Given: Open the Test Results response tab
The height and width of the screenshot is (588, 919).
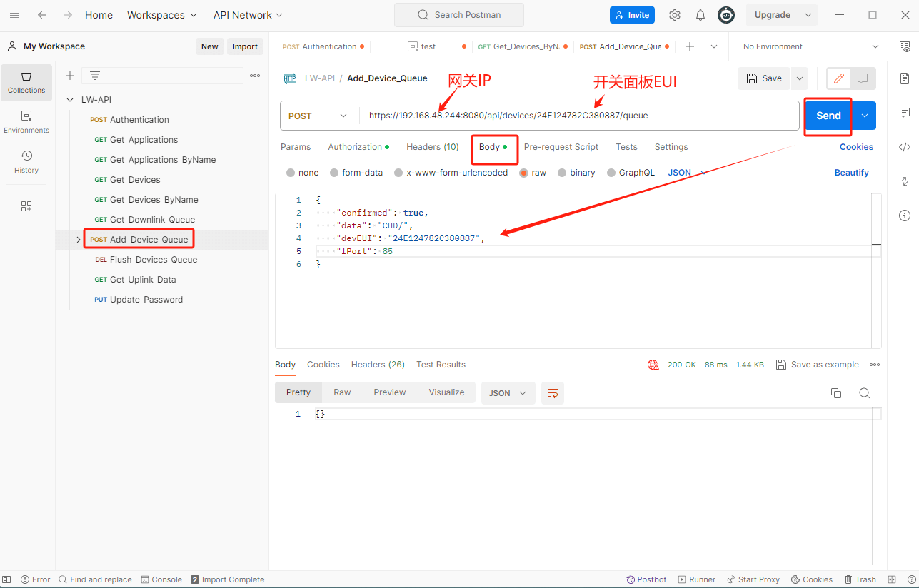Looking at the screenshot, I should tap(441, 365).
